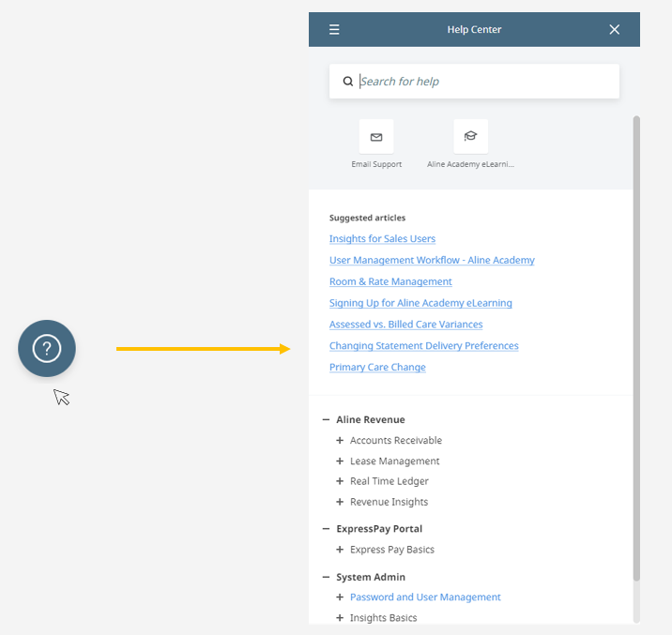
Task: Click the Express Pay Basics text
Action: pos(392,550)
